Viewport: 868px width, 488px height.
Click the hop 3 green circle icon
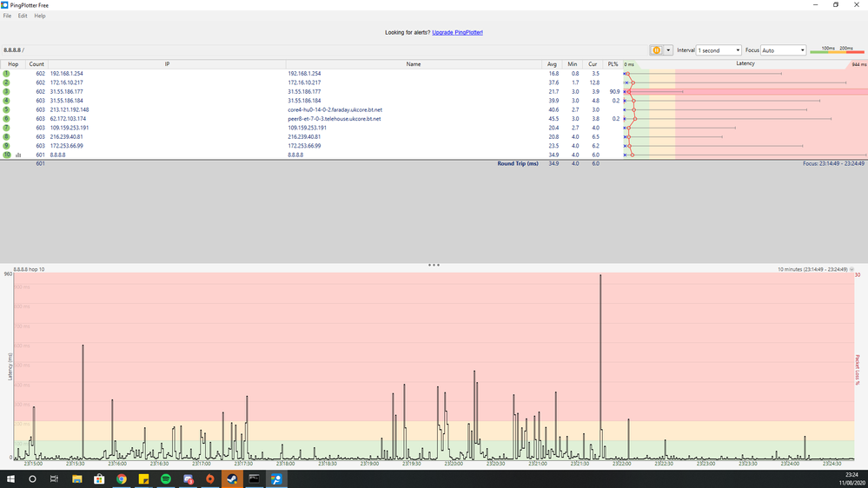[6, 91]
